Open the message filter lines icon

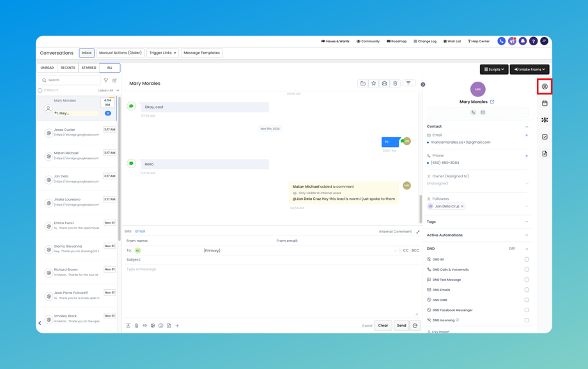coord(408,83)
